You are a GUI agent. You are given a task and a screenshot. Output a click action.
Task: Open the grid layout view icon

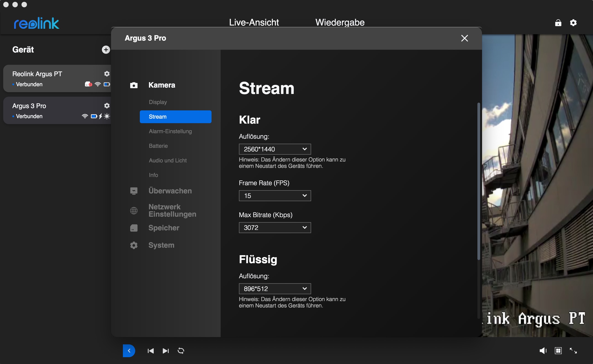pyautogui.click(x=558, y=351)
